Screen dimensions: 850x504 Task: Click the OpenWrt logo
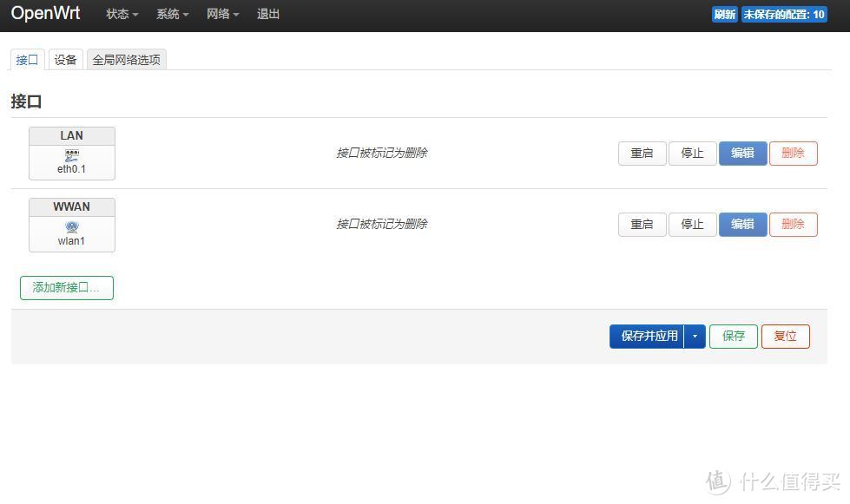pos(45,14)
